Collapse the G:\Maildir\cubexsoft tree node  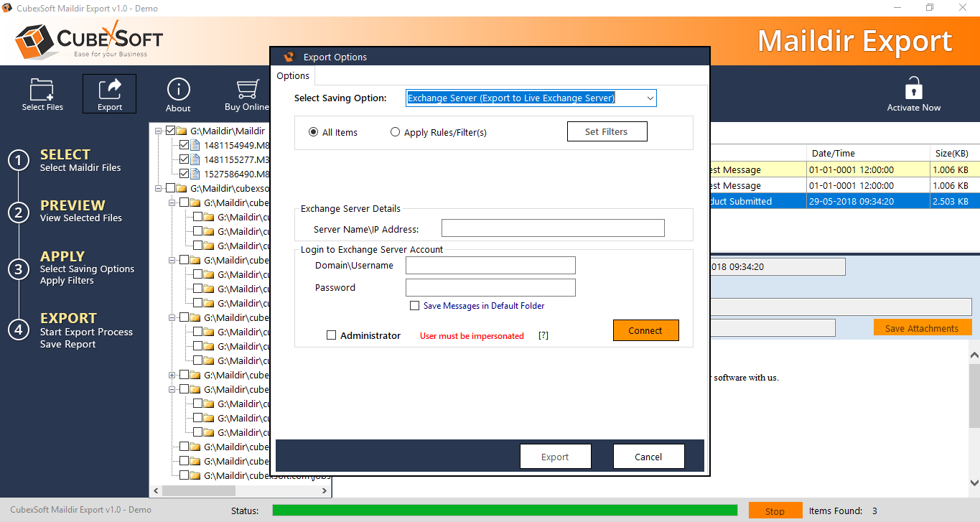pos(158,188)
